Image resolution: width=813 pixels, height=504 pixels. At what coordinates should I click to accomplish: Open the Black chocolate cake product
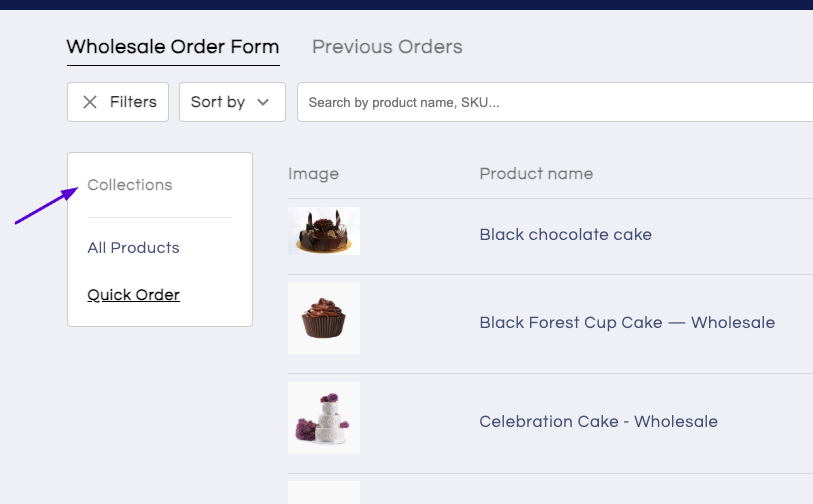tap(565, 234)
